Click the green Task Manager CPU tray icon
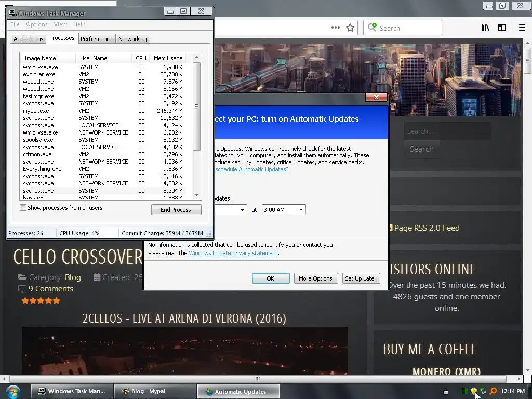532x399 pixels. click(464, 391)
